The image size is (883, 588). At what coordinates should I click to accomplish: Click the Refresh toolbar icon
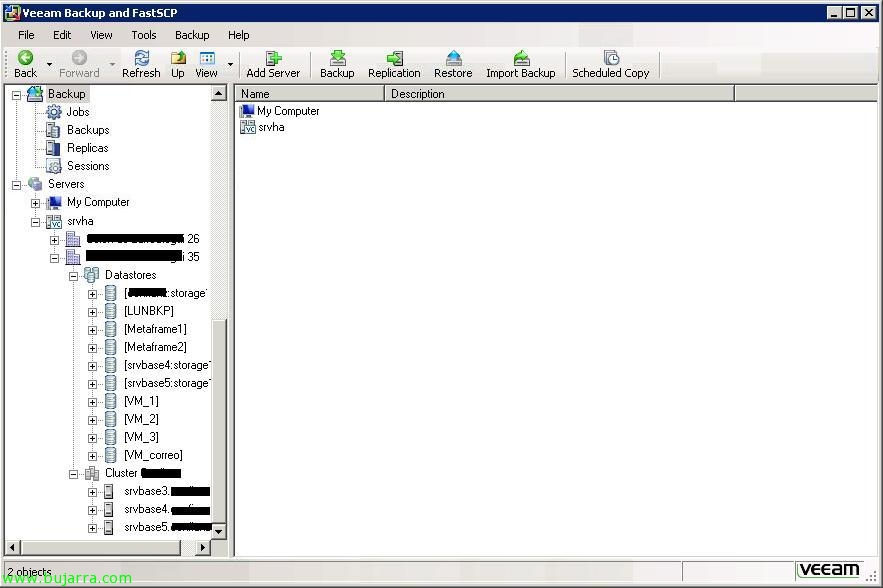141,57
